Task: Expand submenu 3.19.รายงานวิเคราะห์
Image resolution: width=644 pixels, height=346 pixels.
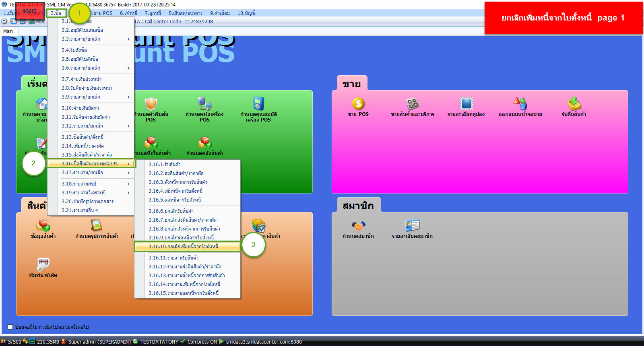Action: tap(91, 193)
